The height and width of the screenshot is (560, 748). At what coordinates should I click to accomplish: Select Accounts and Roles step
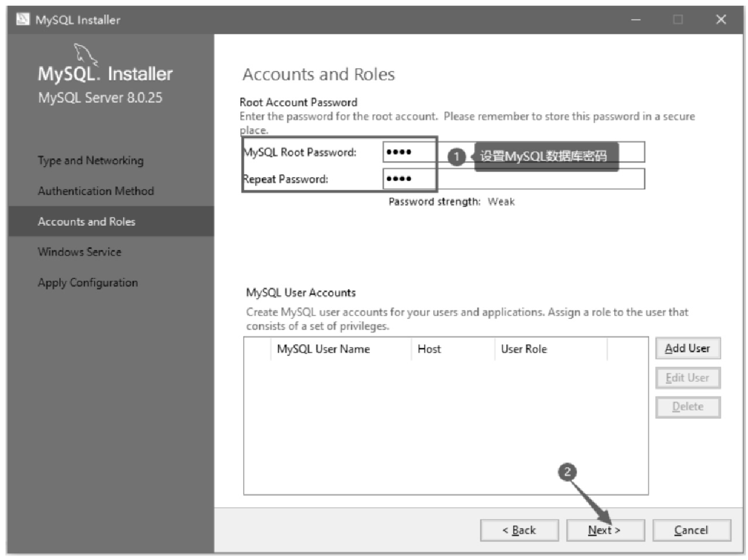click(x=111, y=222)
